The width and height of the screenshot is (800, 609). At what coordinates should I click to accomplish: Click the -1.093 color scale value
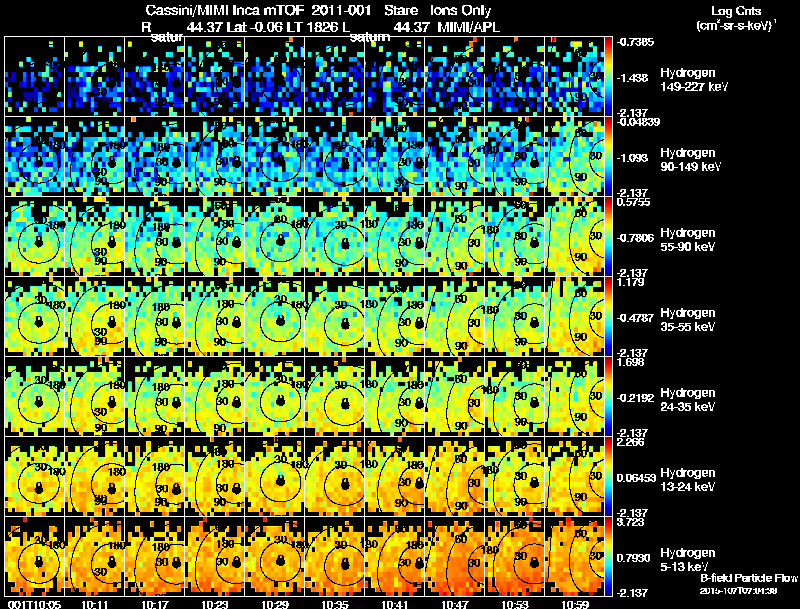click(632, 158)
